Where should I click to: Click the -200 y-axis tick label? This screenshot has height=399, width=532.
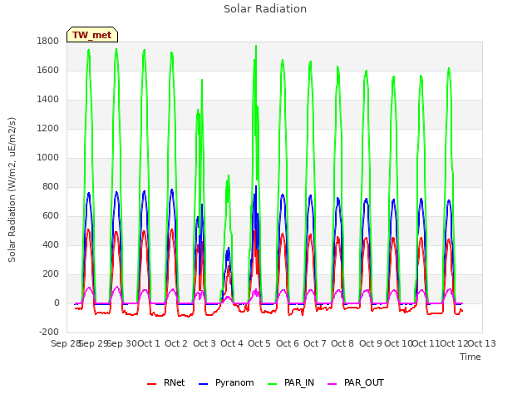[49, 332]
